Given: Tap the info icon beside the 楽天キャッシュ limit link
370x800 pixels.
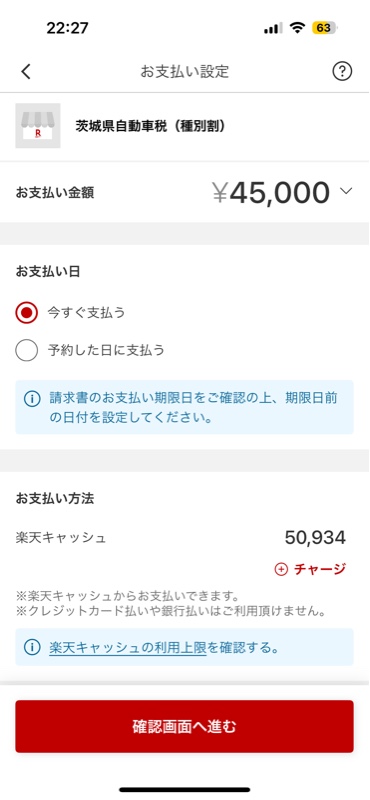Looking at the screenshot, I should [32, 647].
